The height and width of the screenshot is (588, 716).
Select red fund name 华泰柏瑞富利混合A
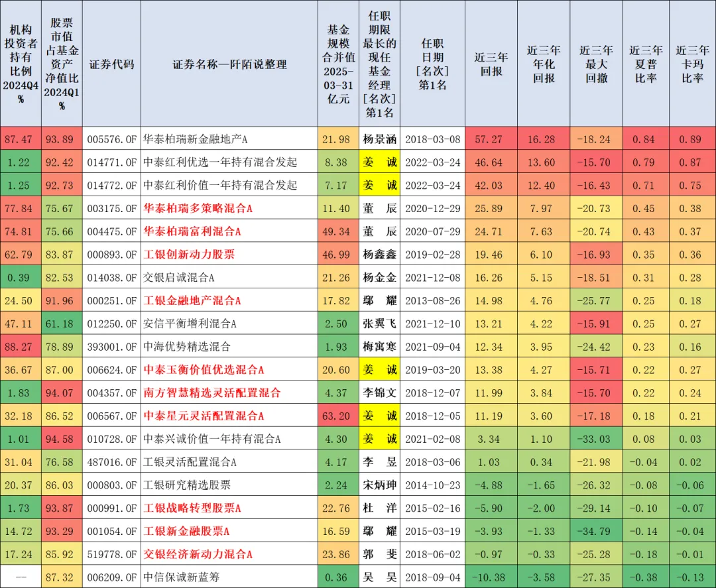(x=192, y=231)
